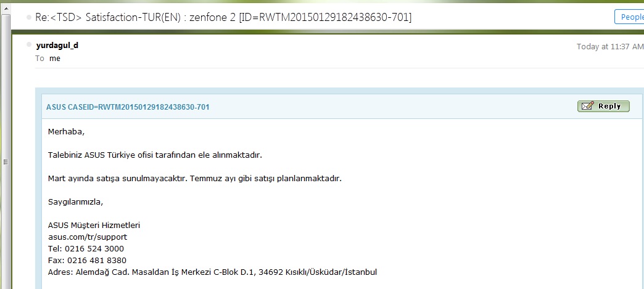Click the recipient 'me' in To field

[55, 59]
